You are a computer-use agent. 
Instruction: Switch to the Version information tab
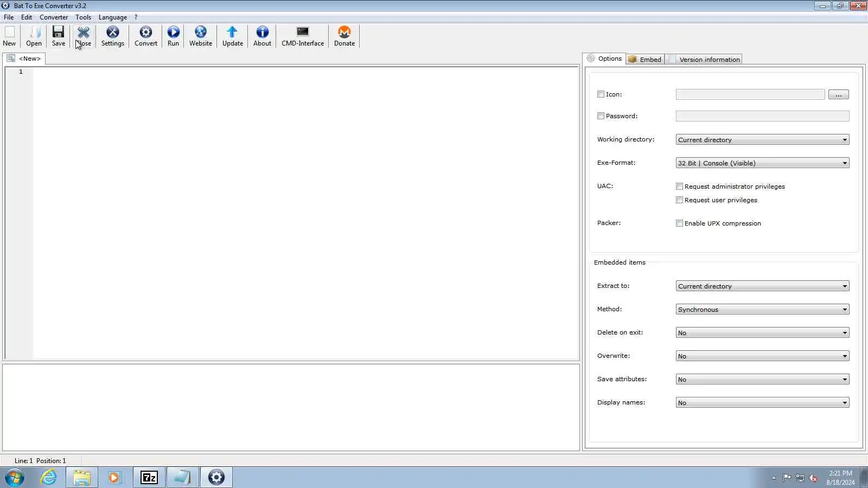[x=704, y=59]
